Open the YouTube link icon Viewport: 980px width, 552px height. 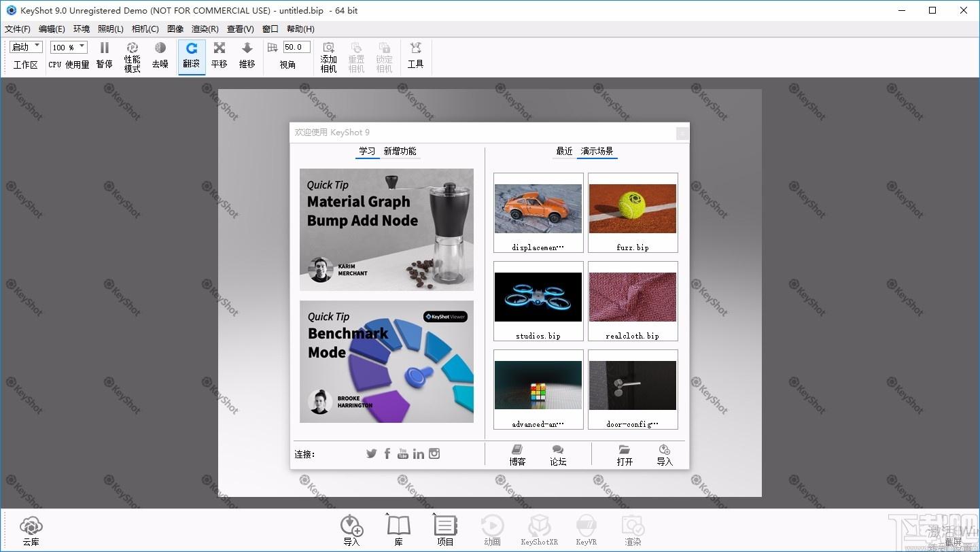[x=403, y=453]
